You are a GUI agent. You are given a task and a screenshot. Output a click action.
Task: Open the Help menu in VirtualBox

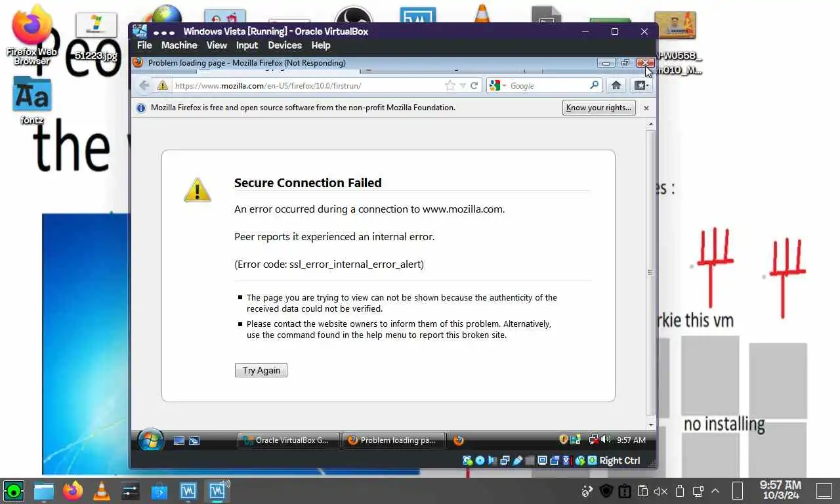point(321,45)
